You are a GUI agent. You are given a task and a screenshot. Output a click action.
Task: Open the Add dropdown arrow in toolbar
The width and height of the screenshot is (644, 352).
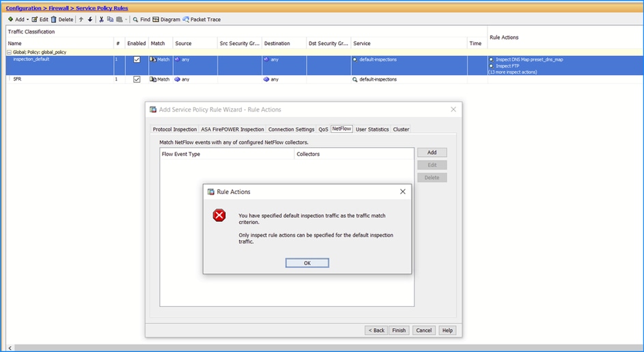click(28, 20)
